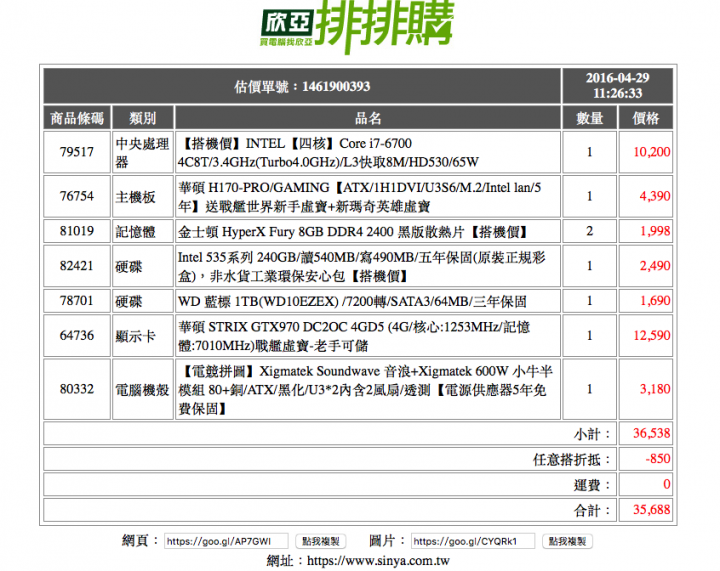This screenshot has height=571, width=720.
Task: Click the 主機板 category cell
Action: point(143,196)
